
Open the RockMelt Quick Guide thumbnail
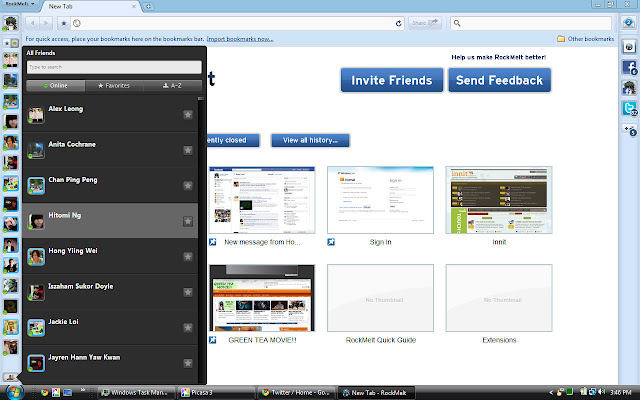click(x=380, y=298)
